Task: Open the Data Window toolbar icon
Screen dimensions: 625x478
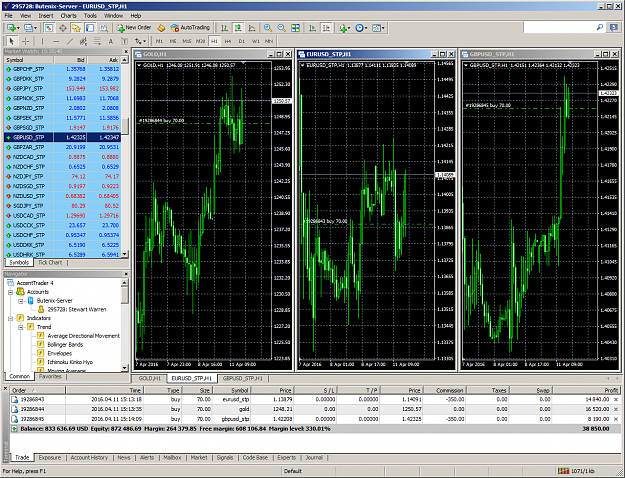Action: pyautogui.click(x=63, y=28)
